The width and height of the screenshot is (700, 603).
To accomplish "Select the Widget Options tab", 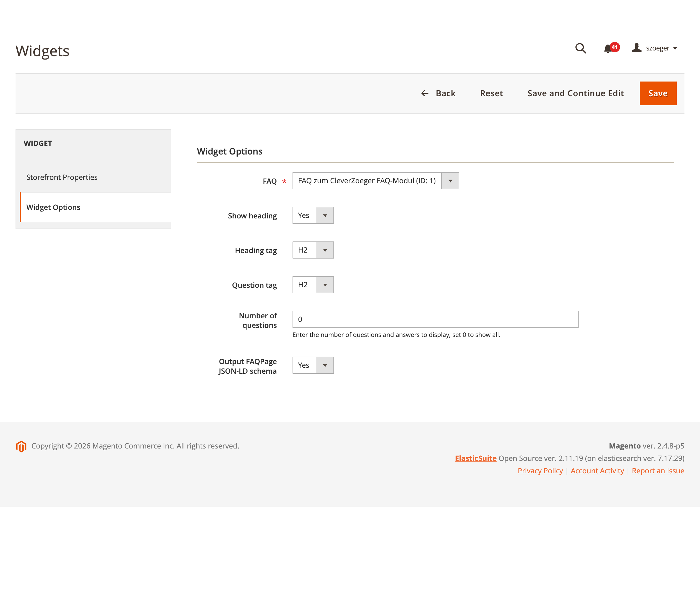I will click(95, 207).
